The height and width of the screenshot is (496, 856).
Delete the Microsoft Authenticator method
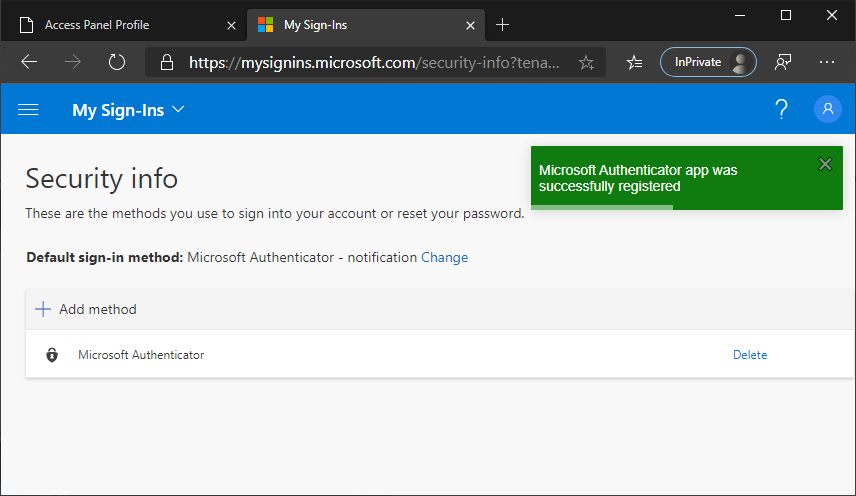coord(750,355)
